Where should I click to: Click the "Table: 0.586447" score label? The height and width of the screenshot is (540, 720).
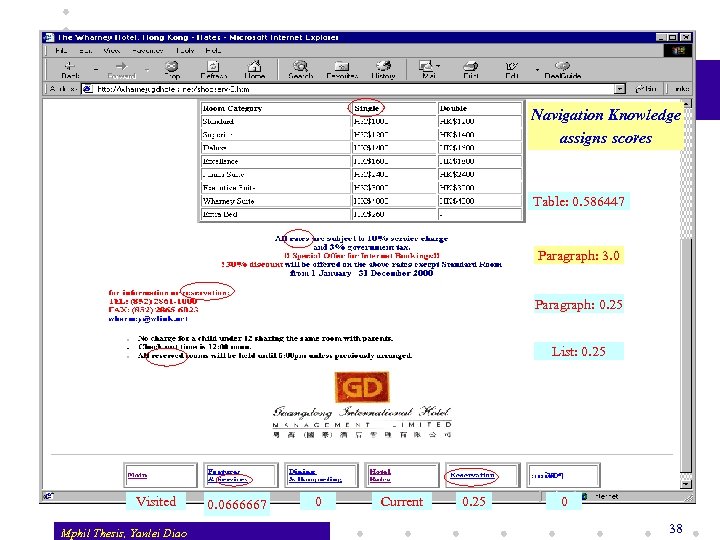tap(579, 201)
